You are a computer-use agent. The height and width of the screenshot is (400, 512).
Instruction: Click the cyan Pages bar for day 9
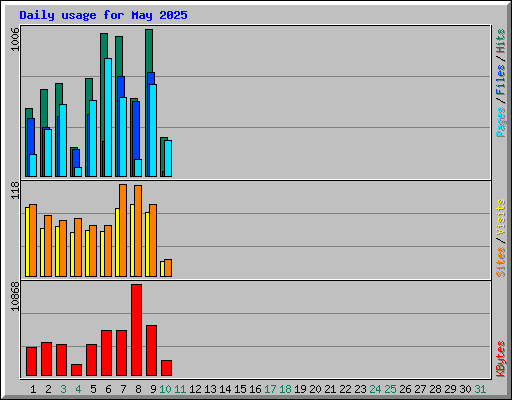pos(153,130)
